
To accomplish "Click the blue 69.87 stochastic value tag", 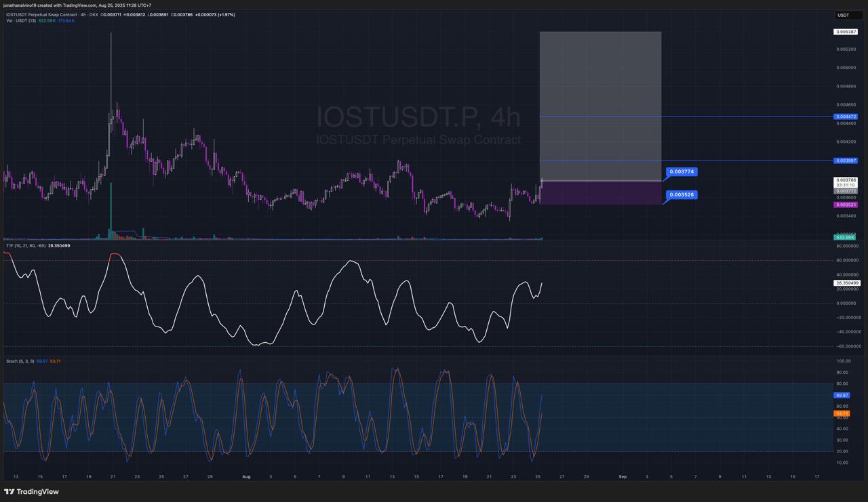I will pos(842,395).
